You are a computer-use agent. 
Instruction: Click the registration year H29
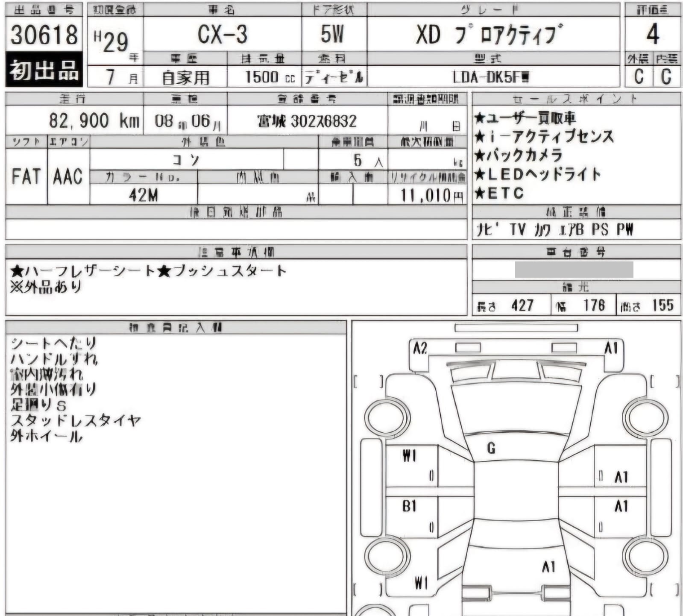[111, 41]
